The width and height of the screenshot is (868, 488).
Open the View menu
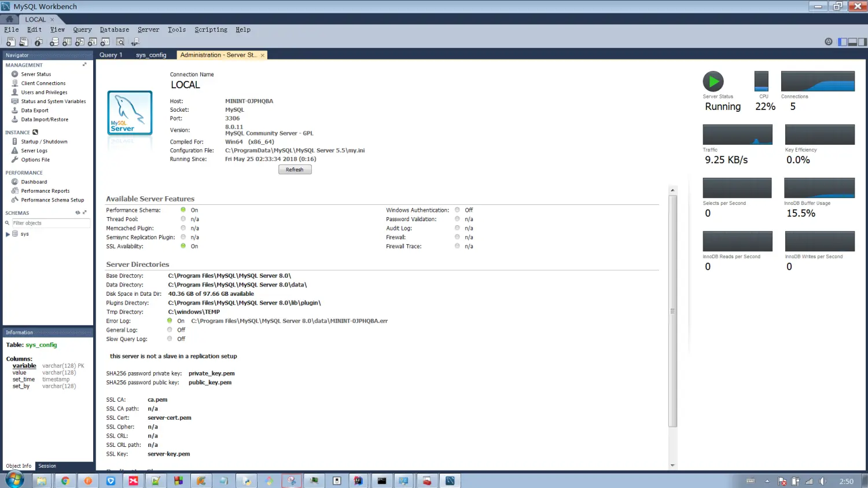(x=57, y=30)
